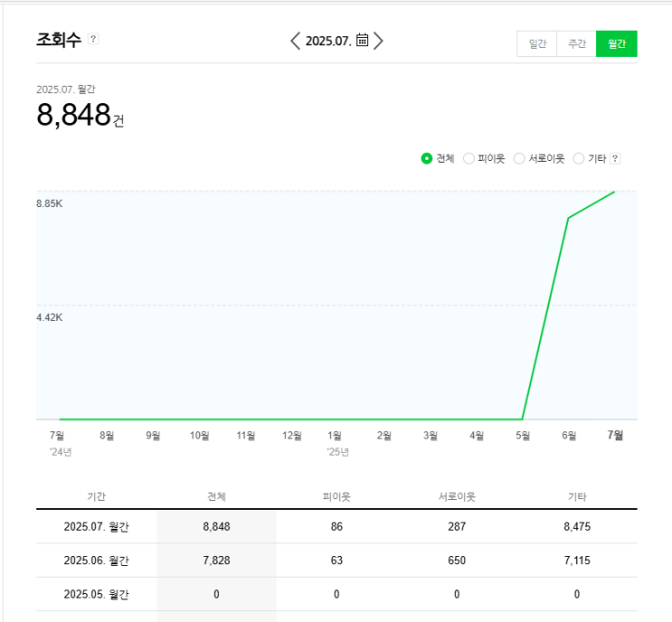Select 월간 monthly tab
The width and height of the screenshot is (672, 622).
pos(616,43)
